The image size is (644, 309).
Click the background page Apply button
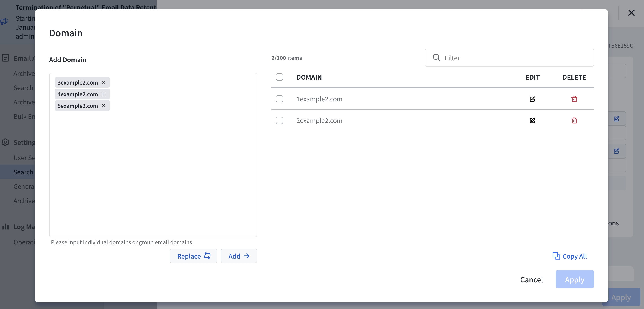[x=621, y=297]
